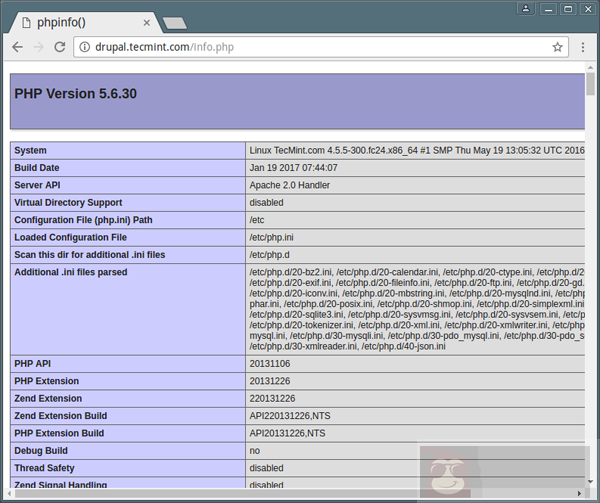The width and height of the screenshot is (600, 503).
Task: Go back using the browser back arrow
Action: click(18, 47)
